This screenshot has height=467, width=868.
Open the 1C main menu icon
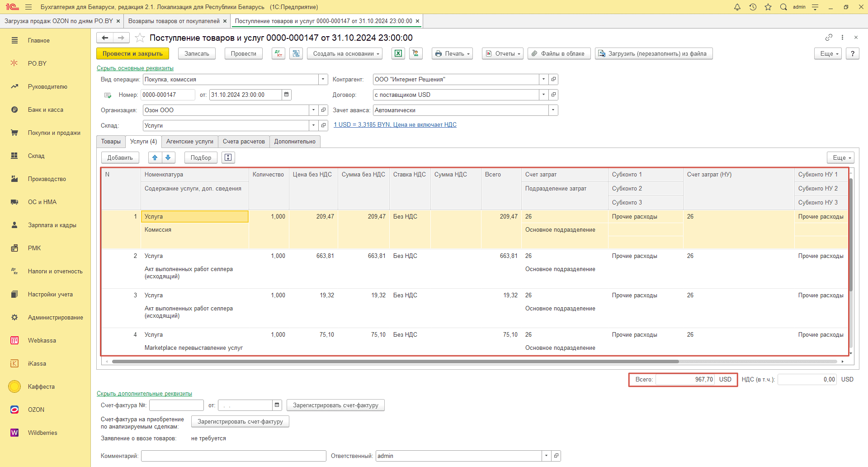pyautogui.click(x=12, y=7)
